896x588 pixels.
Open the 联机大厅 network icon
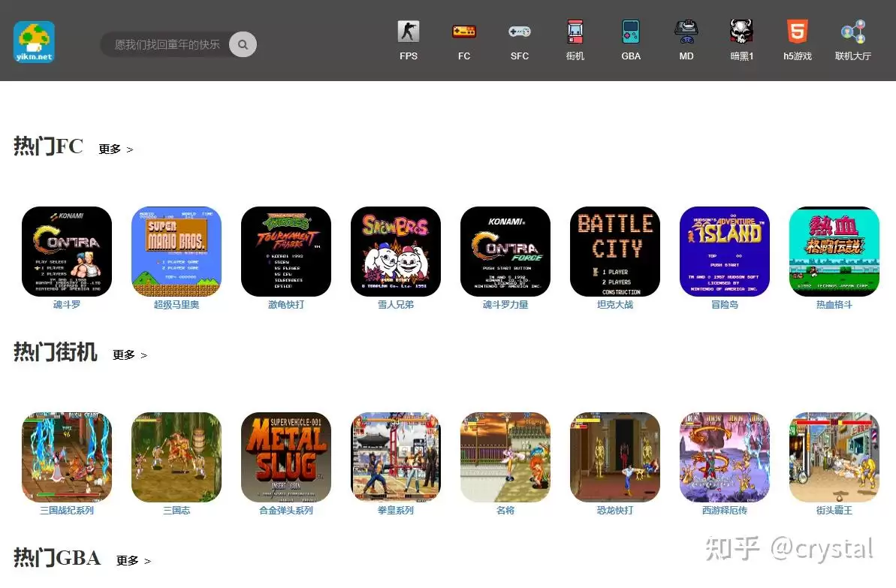click(853, 32)
